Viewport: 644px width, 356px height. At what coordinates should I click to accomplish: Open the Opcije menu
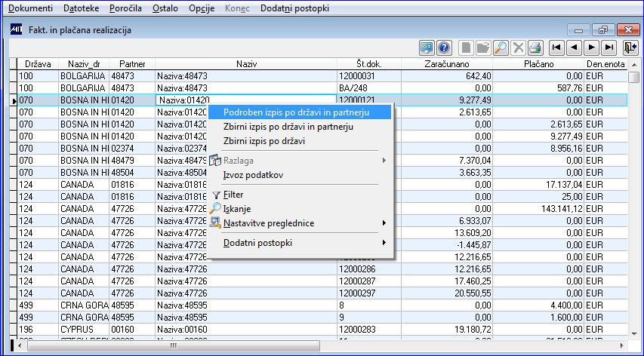tap(202, 8)
